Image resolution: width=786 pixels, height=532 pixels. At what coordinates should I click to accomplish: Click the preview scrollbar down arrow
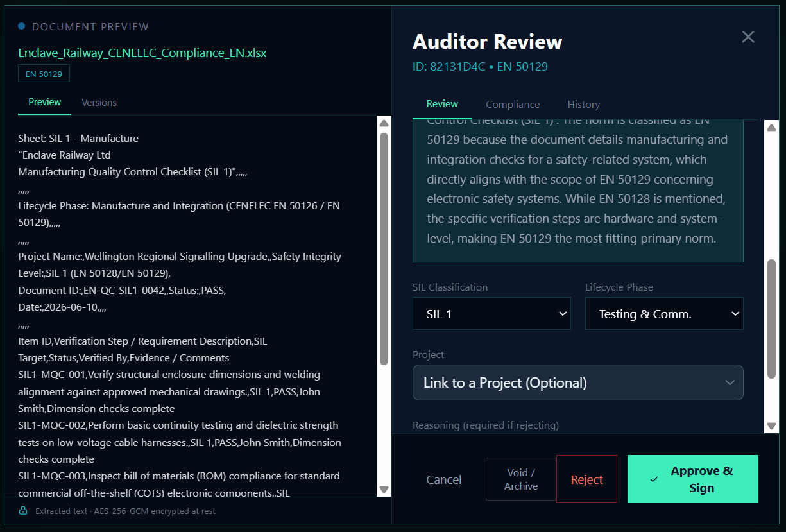pos(384,490)
